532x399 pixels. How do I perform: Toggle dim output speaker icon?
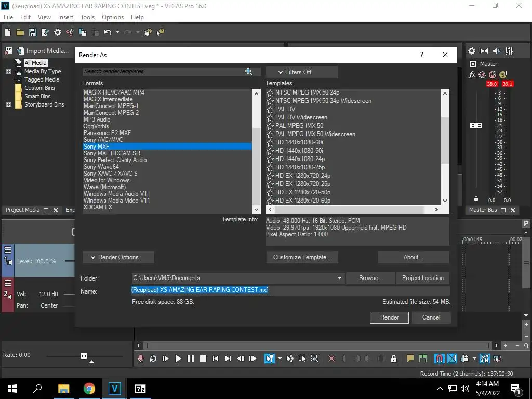point(496,51)
